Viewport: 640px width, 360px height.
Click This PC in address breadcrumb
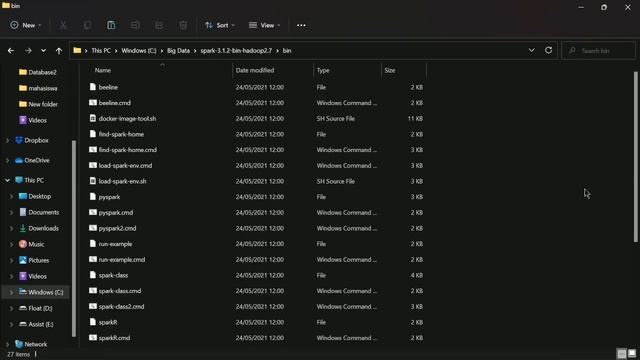pyautogui.click(x=101, y=51)
